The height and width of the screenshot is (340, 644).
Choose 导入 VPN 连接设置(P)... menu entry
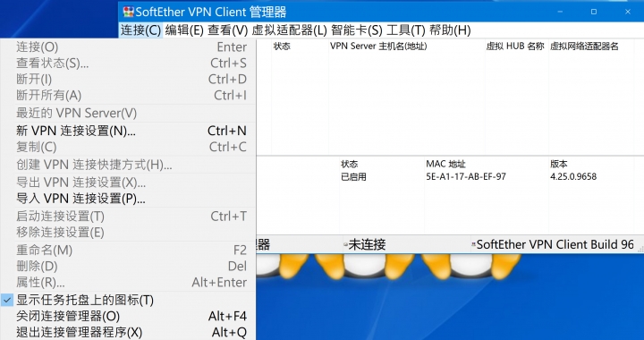(x=128, y=199)
